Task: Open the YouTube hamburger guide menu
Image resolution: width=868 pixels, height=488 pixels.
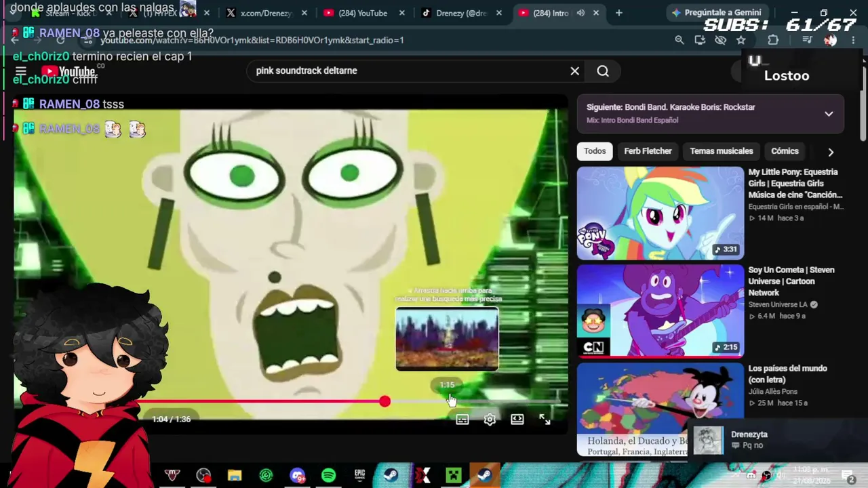Action: (x=20, y=71)
